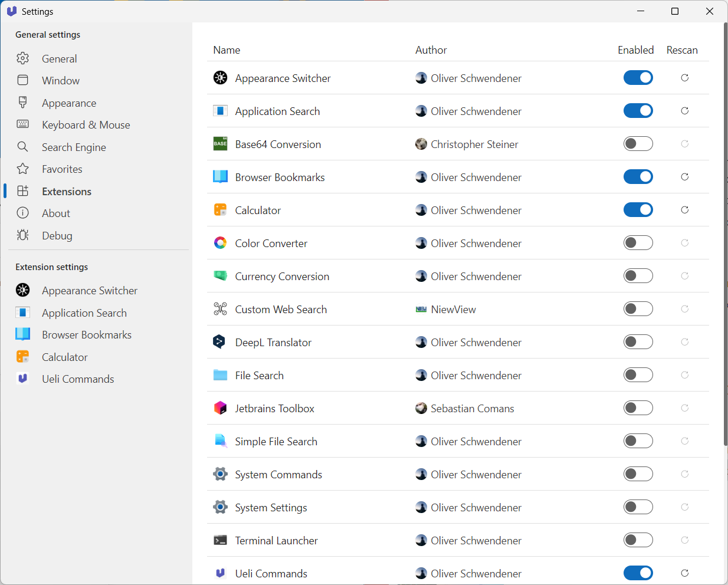Click the Jetbrains Toolbox cube icon
The image size is (728, 585).
point(220,408)
